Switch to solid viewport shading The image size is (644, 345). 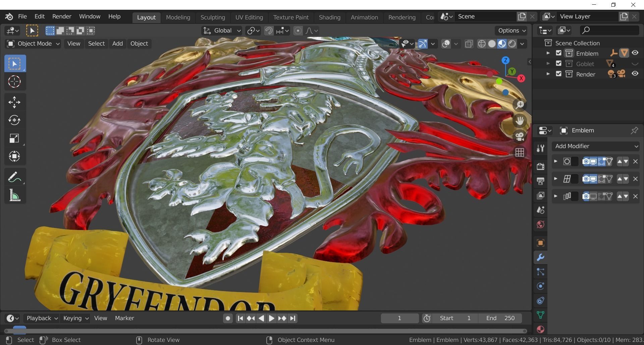492,44
